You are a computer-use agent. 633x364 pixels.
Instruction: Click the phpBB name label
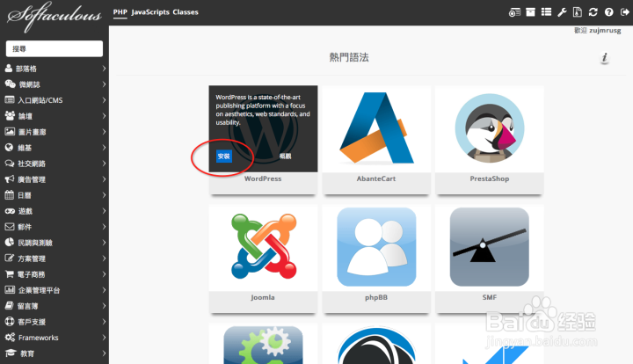point(376,297)
